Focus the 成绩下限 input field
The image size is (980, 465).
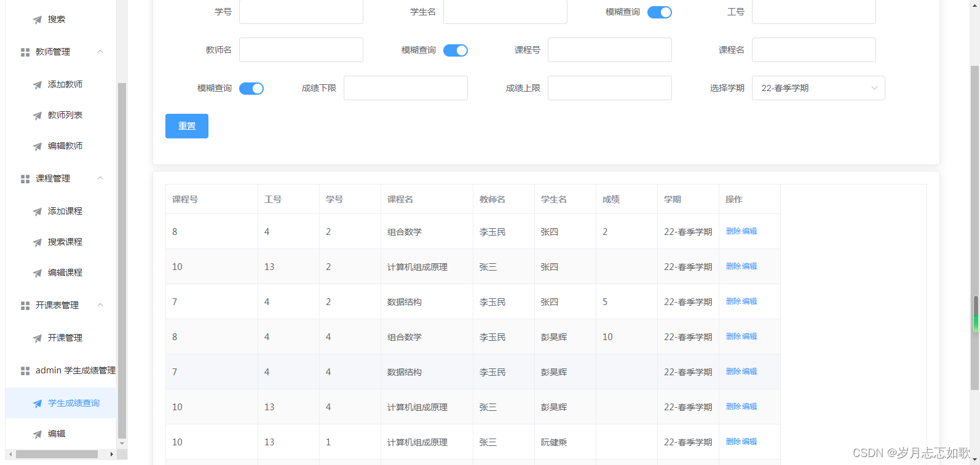[x=406, y=88]
